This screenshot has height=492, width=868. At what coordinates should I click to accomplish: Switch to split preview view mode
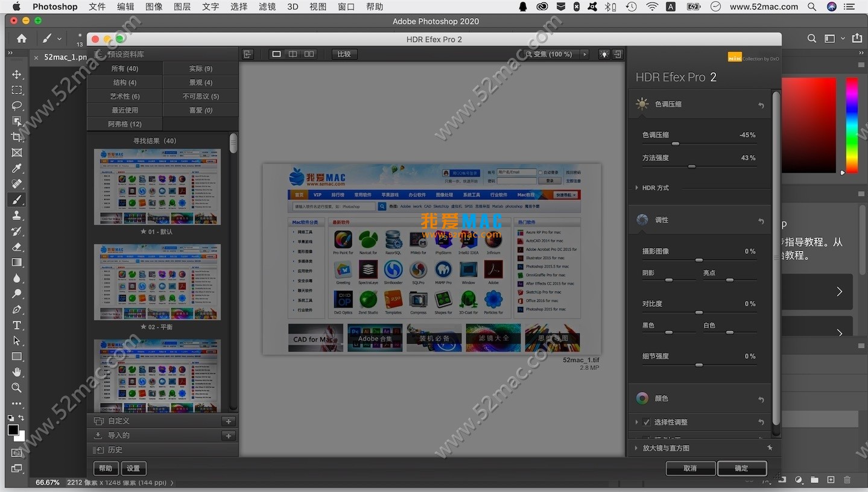pyautogui.click(x=293, y=54)
